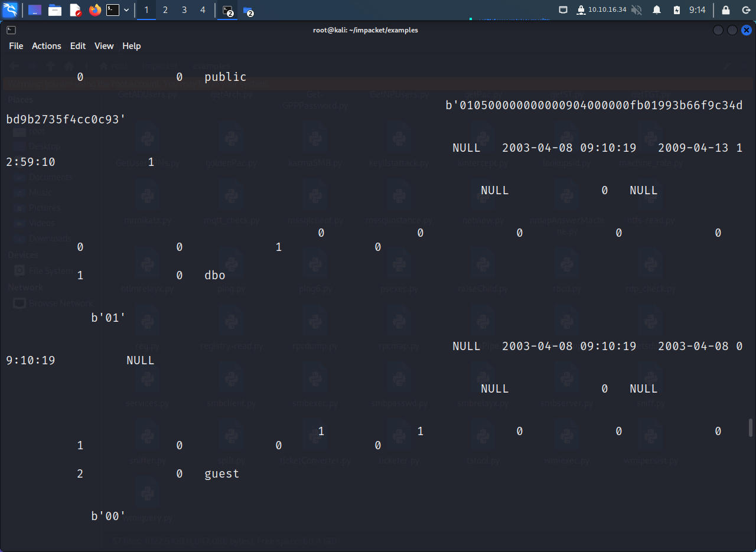Click the b'00' value in output
This screenshot has height=552, width=756.
109,517
